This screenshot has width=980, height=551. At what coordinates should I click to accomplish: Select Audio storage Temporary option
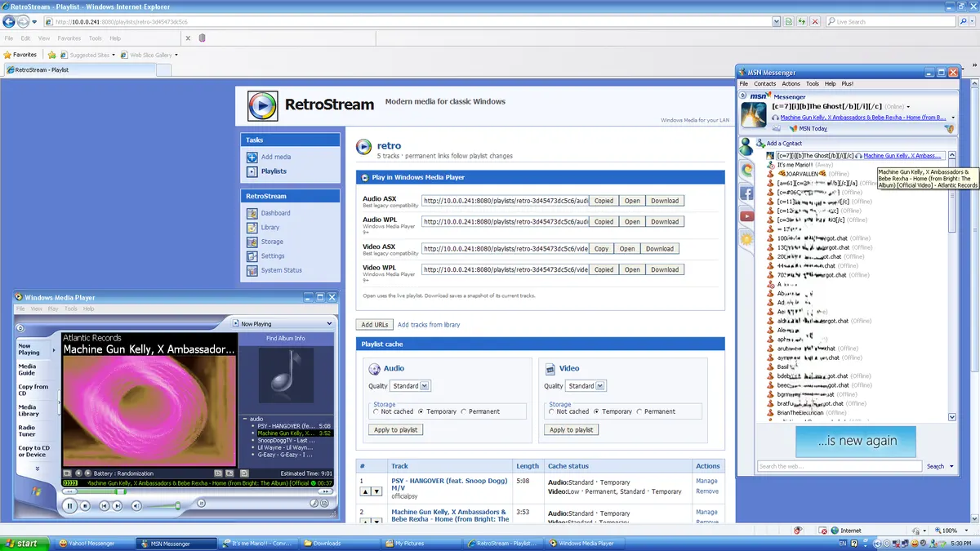point(420,411)
